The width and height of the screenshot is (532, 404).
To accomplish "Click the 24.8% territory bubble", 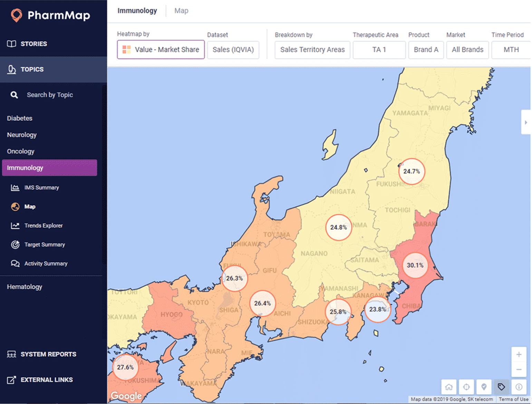I will coord(338,227).
